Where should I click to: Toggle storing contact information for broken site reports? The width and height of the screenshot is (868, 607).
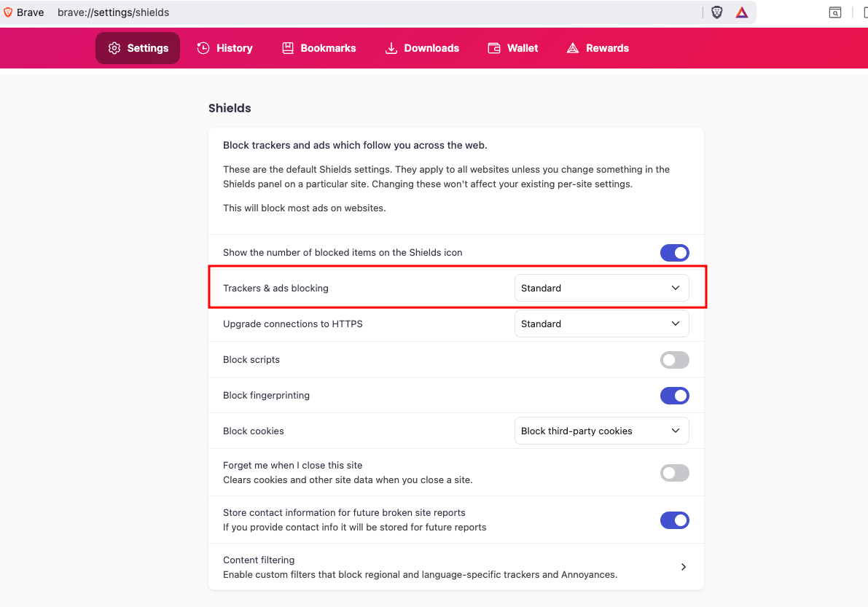(674, 520)
